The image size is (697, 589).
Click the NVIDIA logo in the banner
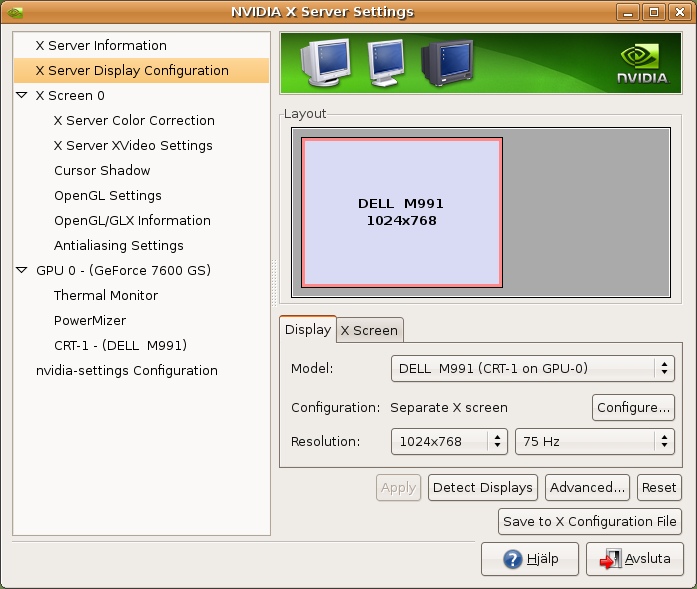point(643,64)
